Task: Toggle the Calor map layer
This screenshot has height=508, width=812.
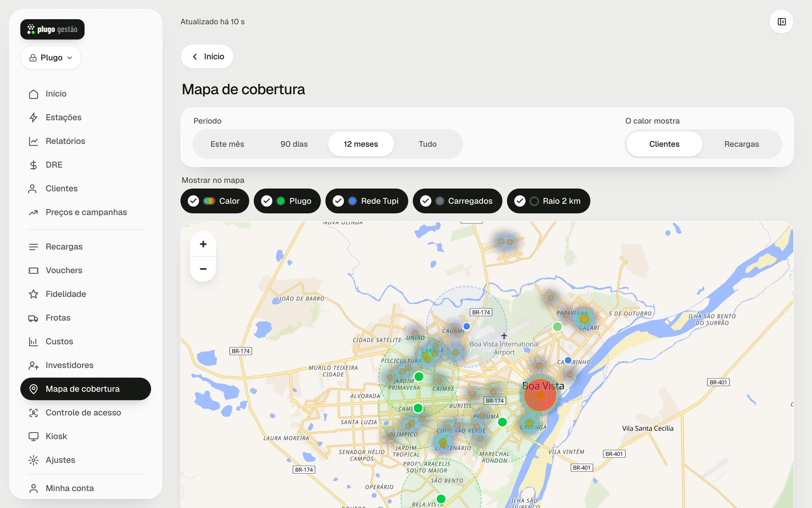Action: (215, 201)
